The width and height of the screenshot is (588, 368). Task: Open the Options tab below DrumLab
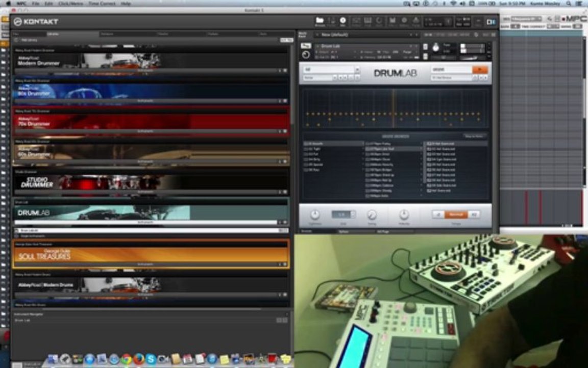pyautogui.click(x=344, y=232)
